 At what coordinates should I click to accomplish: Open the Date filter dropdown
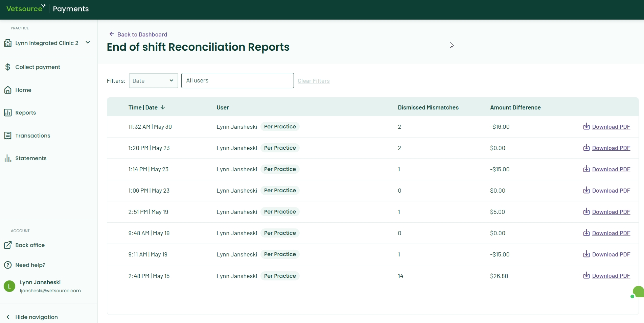pos(154,80)
